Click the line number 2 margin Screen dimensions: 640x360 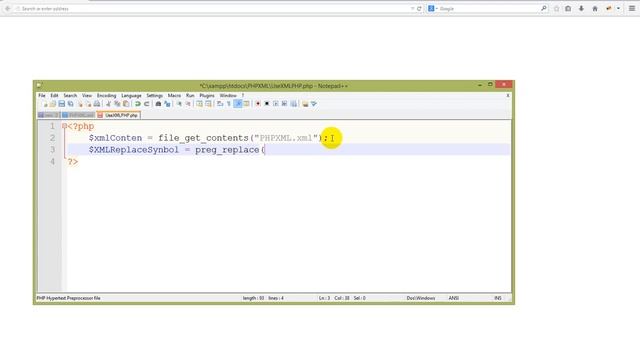(52, 138)
